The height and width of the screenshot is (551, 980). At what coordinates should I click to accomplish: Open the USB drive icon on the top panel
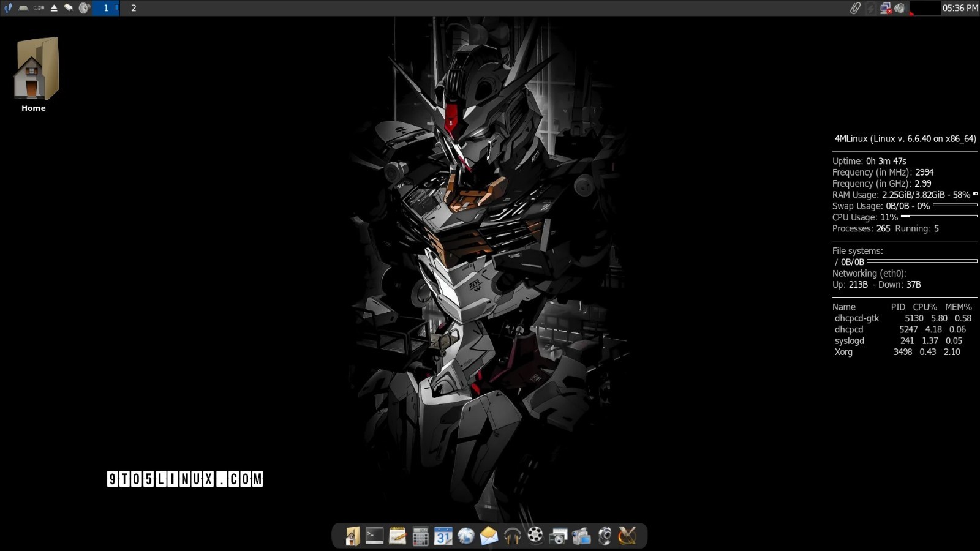coord(39,9)
